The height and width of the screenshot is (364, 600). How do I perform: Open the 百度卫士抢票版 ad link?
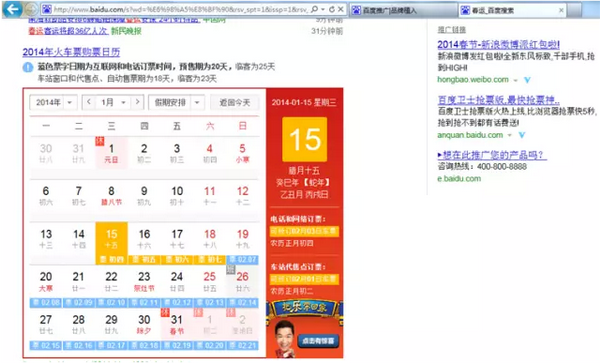[499, 100]
